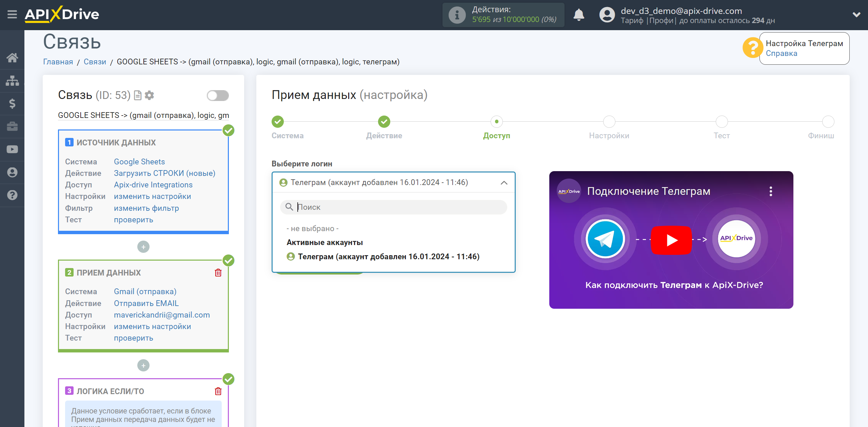Viewport: 868px width, 427px height.
Task: Click изменить настройки in Прием данных block
Action: point(153,326)
